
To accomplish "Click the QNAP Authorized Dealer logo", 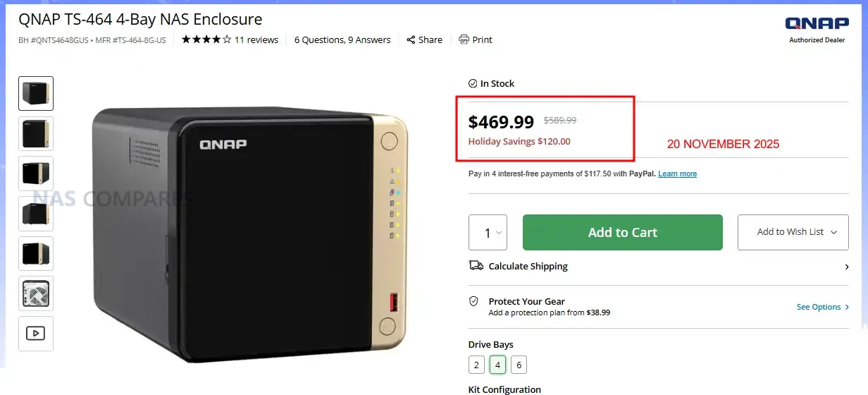I will tap(817, 28).
